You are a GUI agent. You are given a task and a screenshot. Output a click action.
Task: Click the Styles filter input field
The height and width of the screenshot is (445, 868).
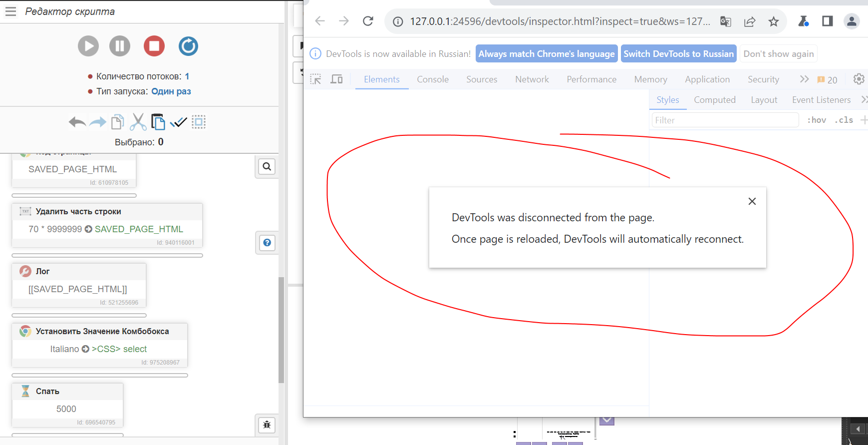click(725, 120)
